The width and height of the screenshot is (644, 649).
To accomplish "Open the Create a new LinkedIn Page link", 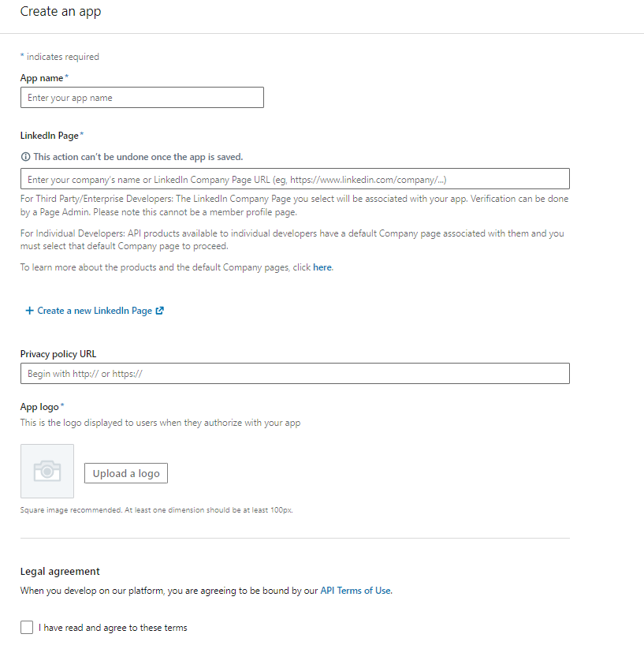I will tap(95, 310).
